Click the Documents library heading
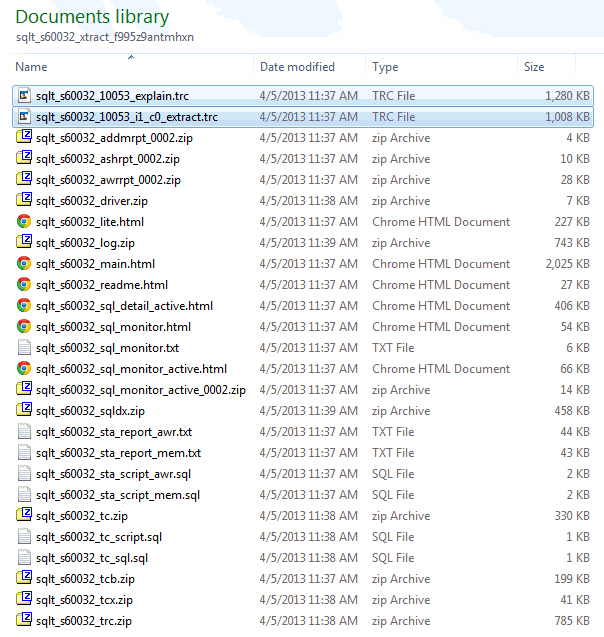 coord(92,17)
